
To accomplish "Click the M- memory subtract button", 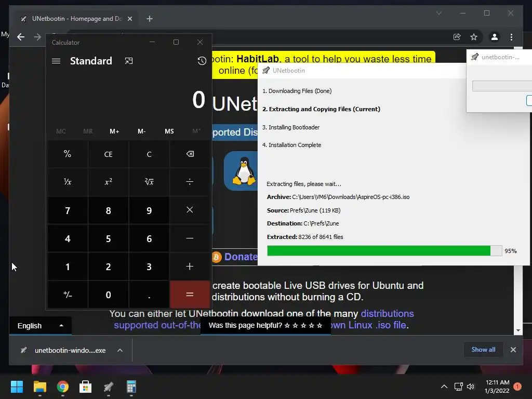I will [x=142, y=131].
